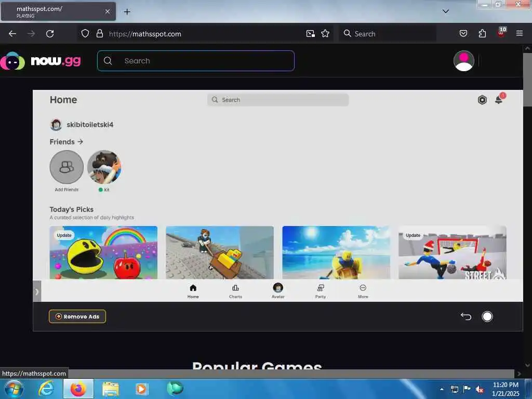
Task: Close the mathsspot.com tab
Action: click(x=108, y=11)
